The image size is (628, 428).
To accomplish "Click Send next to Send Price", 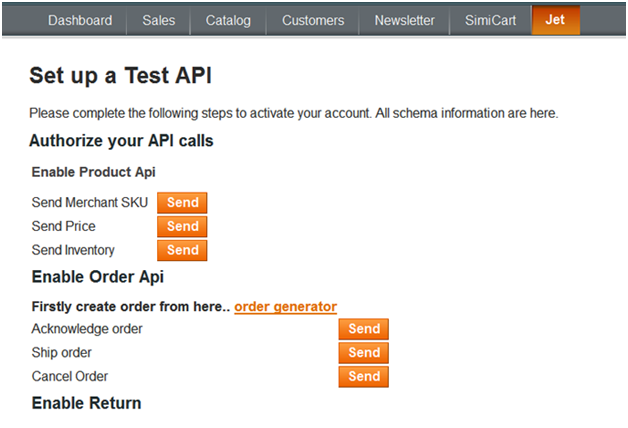I will click(x=182, y=226).
